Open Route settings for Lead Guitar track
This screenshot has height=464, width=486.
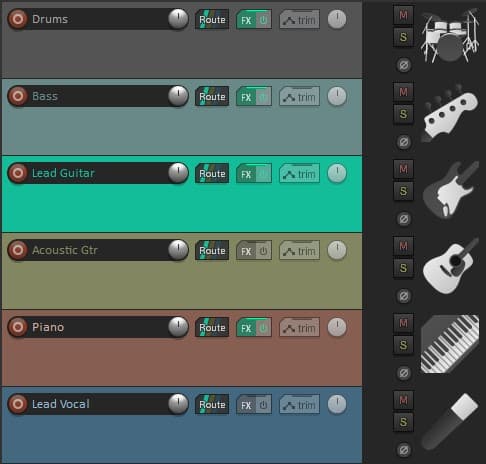point(212,174)
